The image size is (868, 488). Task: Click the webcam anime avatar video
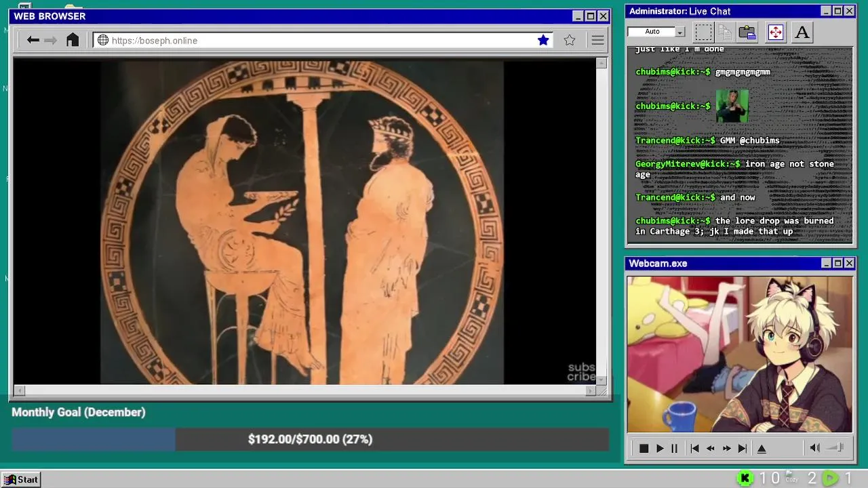pos(740,354)
